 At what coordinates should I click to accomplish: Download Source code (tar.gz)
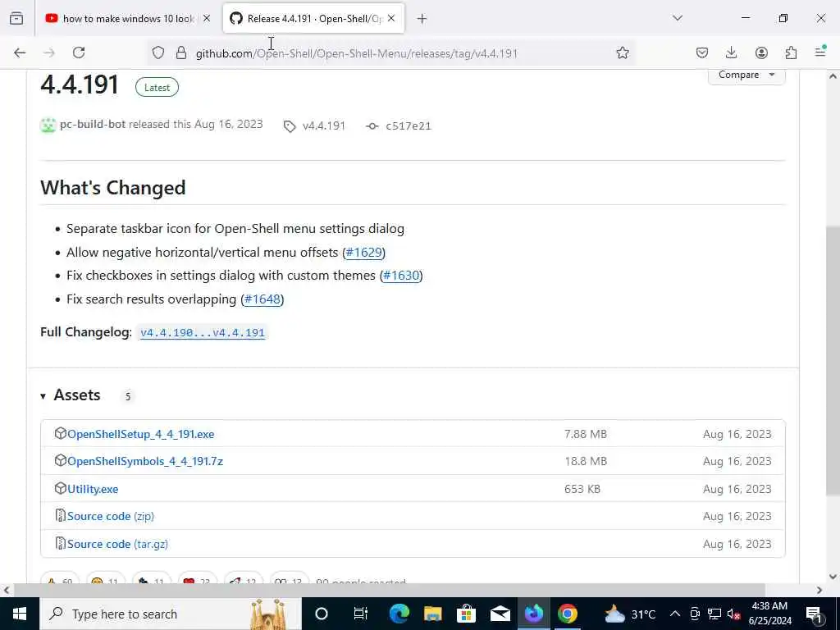118,545
